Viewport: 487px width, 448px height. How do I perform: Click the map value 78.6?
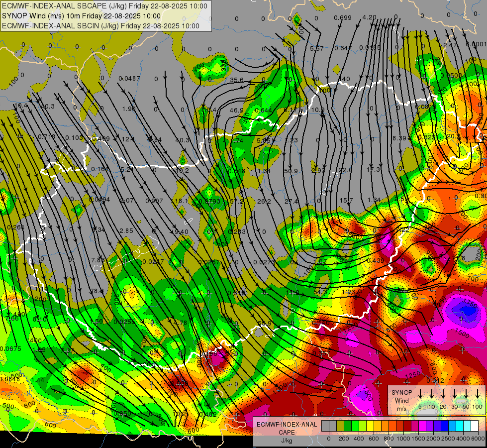(97, 291)
